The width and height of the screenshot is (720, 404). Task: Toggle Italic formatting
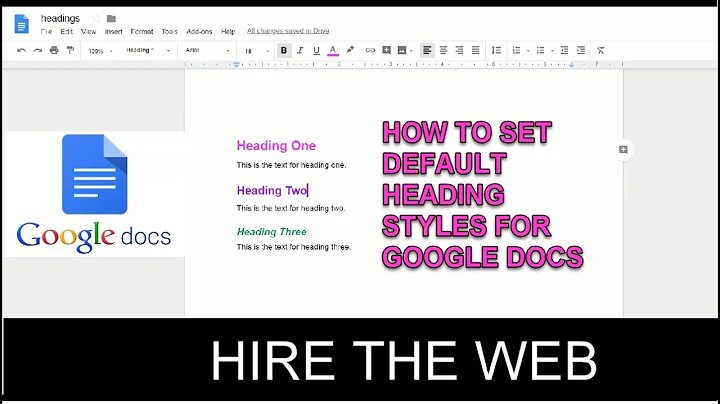[300, 50]
